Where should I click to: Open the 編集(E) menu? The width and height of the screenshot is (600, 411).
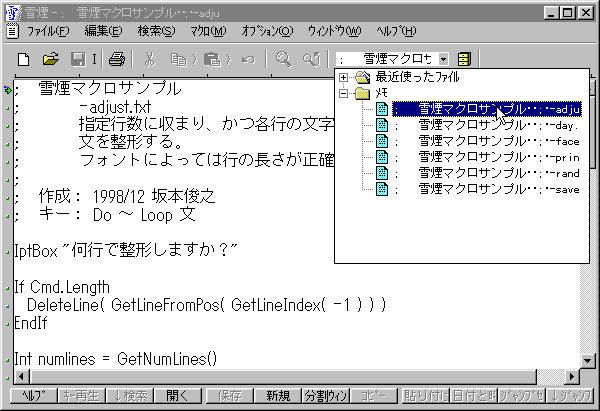click(103, 31)
